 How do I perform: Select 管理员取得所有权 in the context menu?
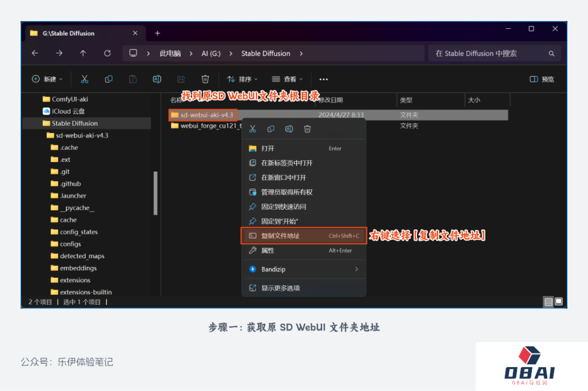[x=304, y=192]
